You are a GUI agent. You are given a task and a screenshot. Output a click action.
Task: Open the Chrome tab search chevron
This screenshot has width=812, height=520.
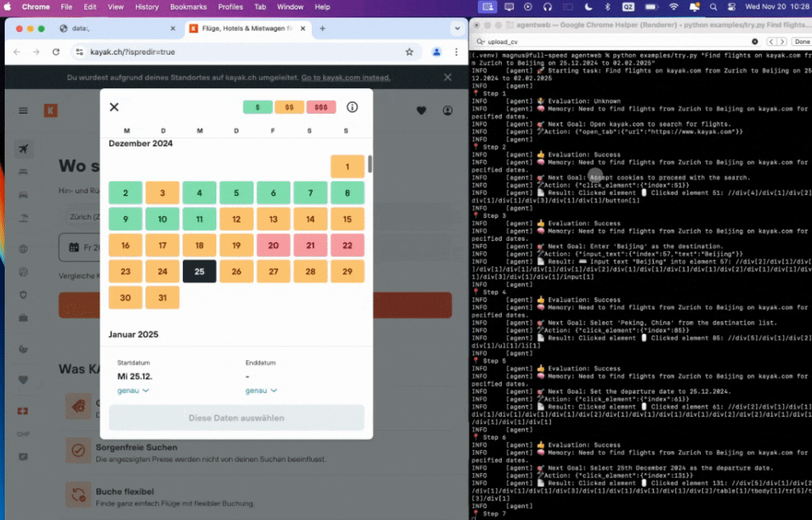pyautogui.click(x=457, y=29)
